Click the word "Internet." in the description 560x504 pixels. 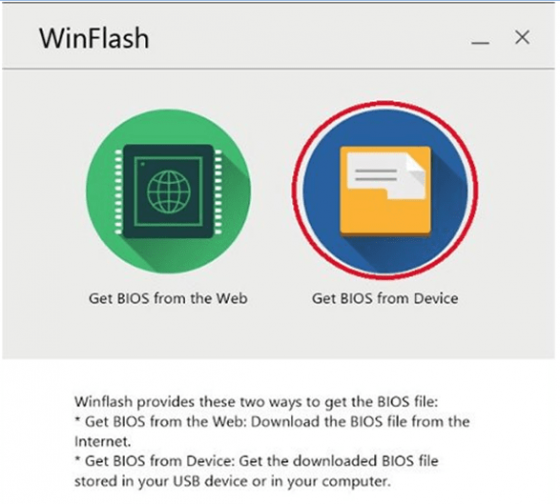pyautogui.click(x=102, y=442)
